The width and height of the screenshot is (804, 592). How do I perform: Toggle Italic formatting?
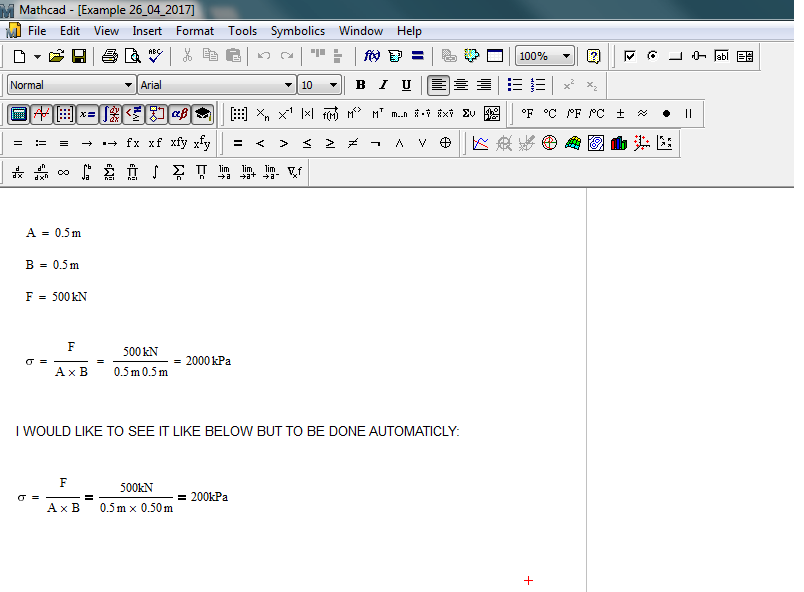[x=383, y=85]
